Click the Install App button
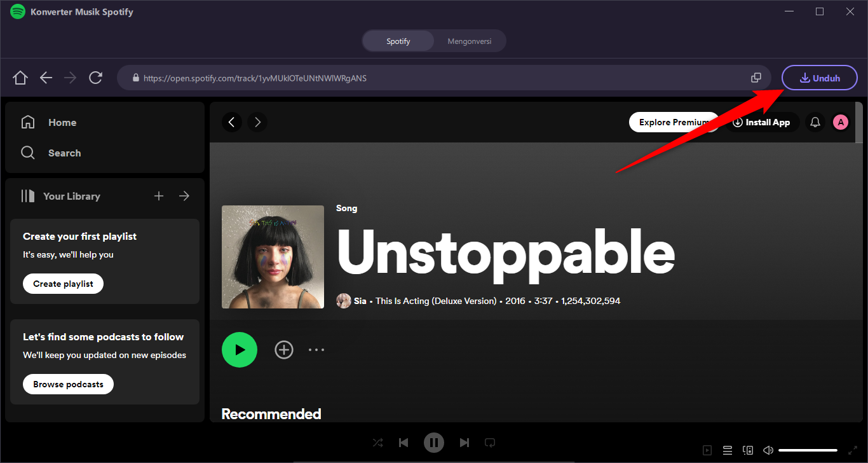 [x=762, y=122]
